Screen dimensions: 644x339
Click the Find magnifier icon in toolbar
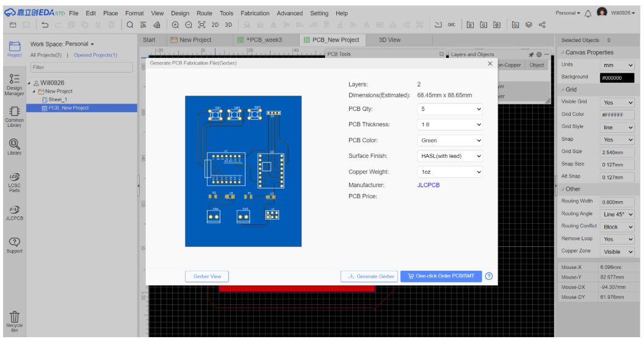(x=130, y=25)
